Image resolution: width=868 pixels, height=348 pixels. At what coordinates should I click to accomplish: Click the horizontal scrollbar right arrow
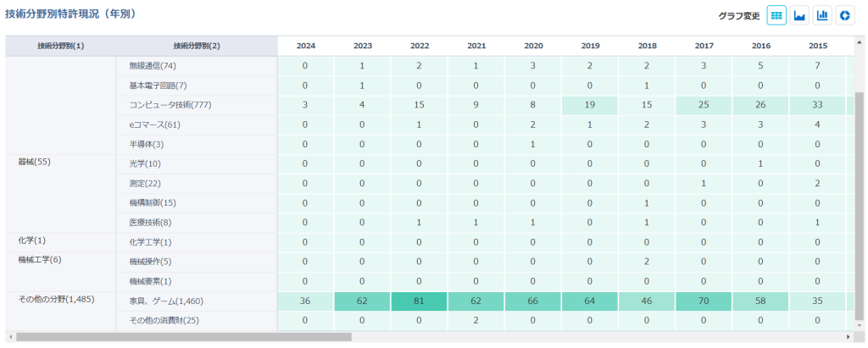tap(849, 337)
